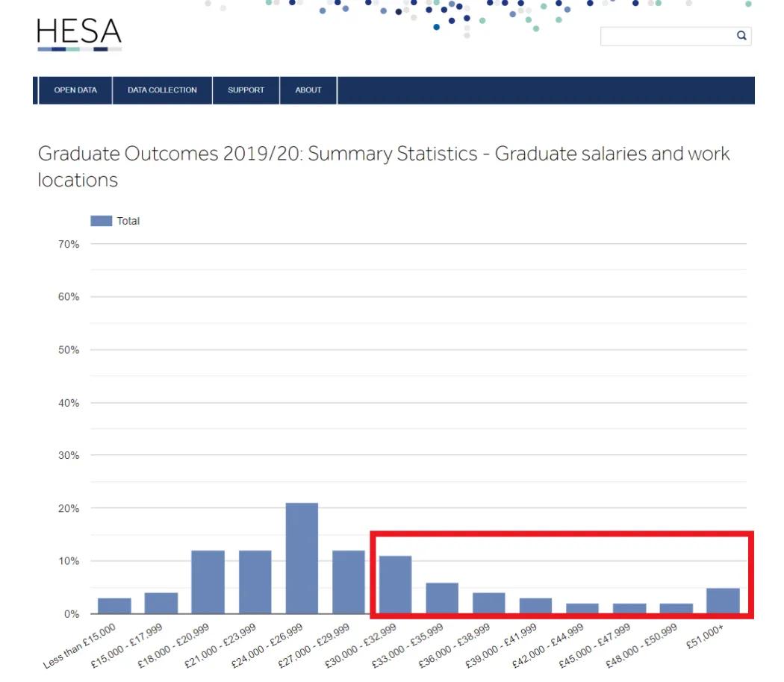Click the Less than £15,000 bar
The width and height of the screenshot is (784, 682).
coord(114,606)
